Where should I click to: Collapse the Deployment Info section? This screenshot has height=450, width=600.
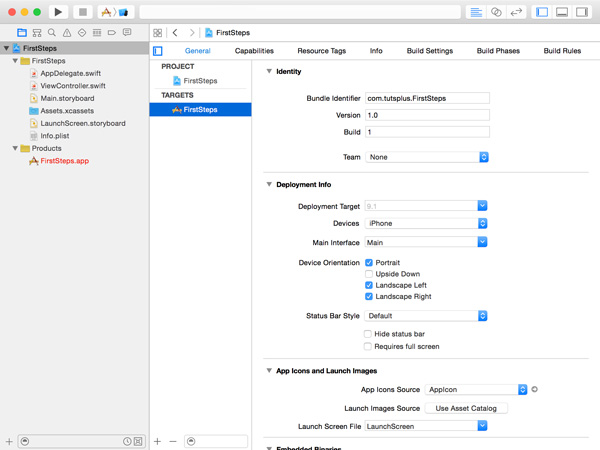click(x=269, y=185)
